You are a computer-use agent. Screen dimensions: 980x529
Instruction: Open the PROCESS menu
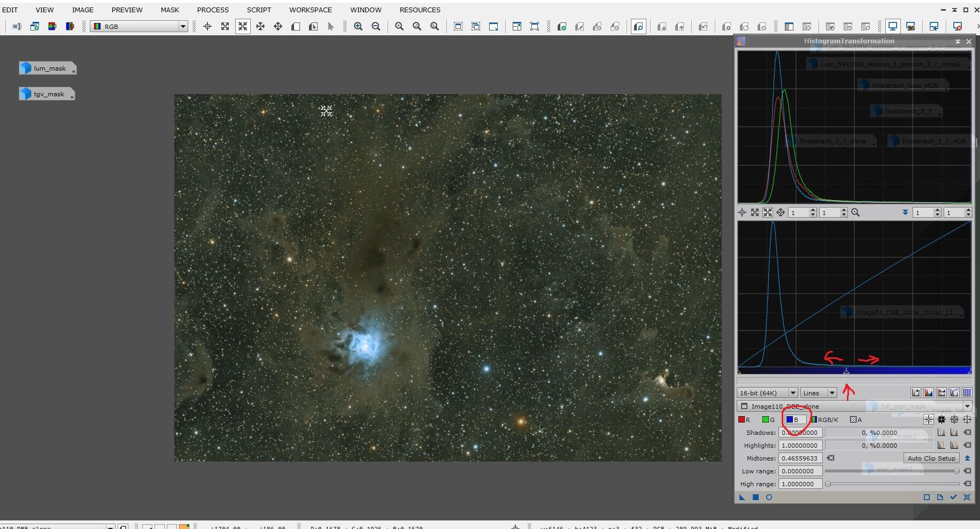click(212, 10)
